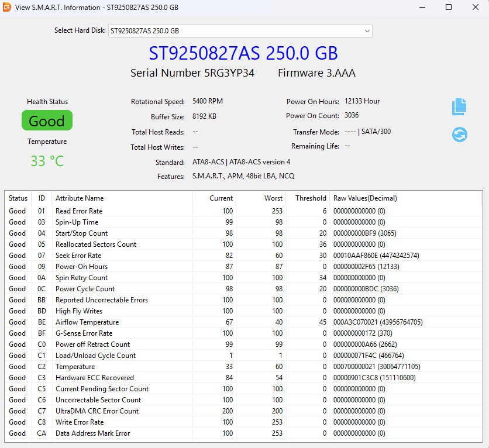489x448 pixels.
Task: Select the Power-On Hours attribute row
Action: [x=243, y=267]
